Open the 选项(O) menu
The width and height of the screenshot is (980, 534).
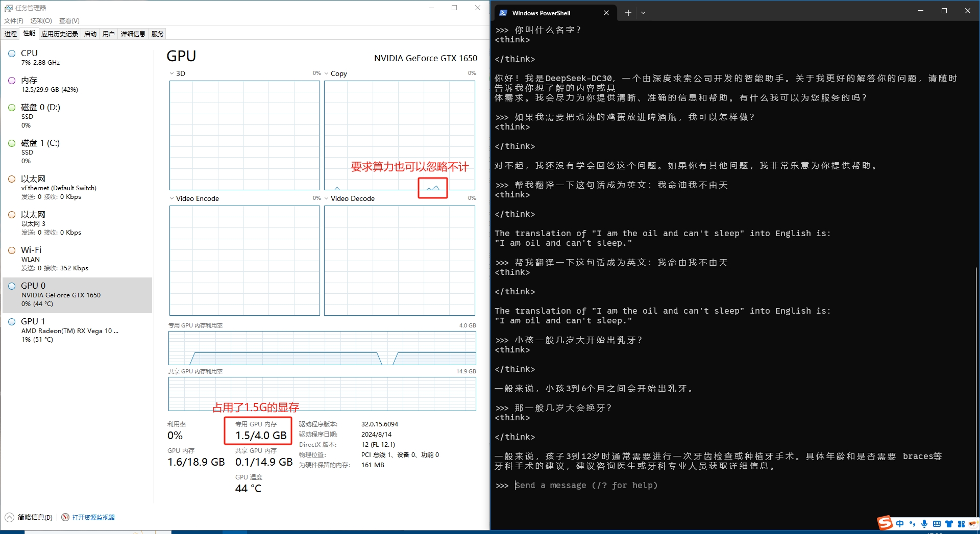41,21
